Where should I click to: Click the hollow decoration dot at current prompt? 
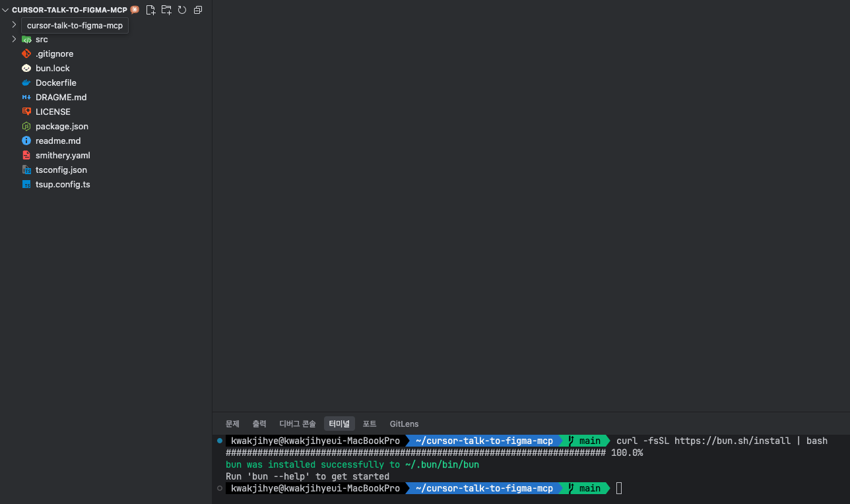(220, 488)
